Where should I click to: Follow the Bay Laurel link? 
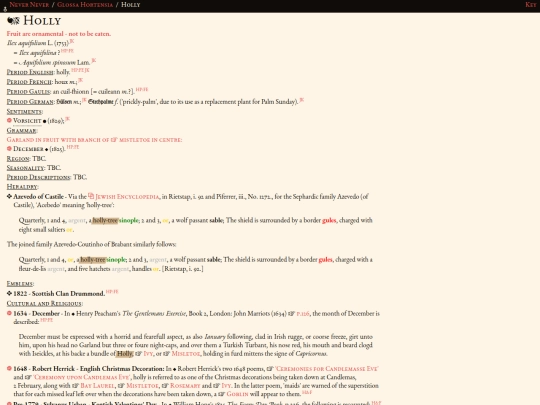point(97,386)
